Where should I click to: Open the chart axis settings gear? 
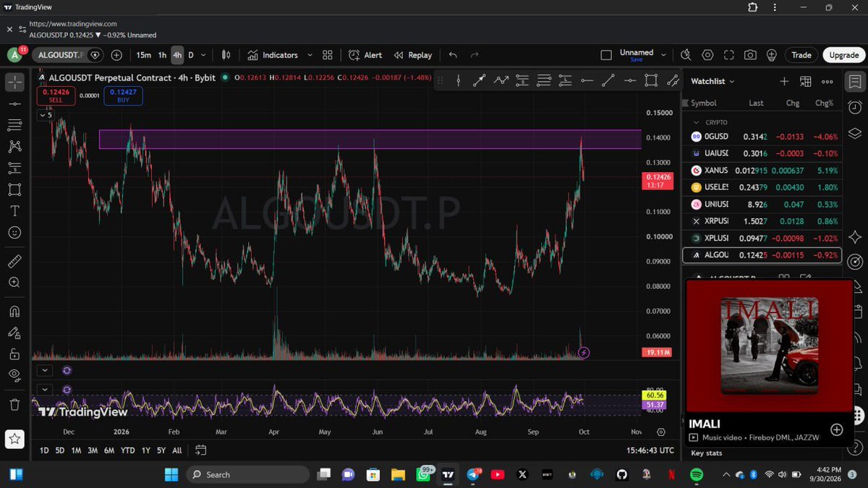pos(661,432)
